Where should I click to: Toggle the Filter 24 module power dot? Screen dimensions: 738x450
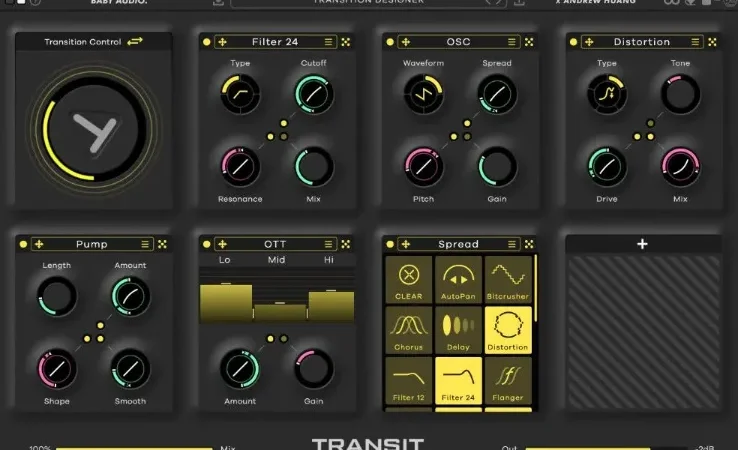point(207,42)
